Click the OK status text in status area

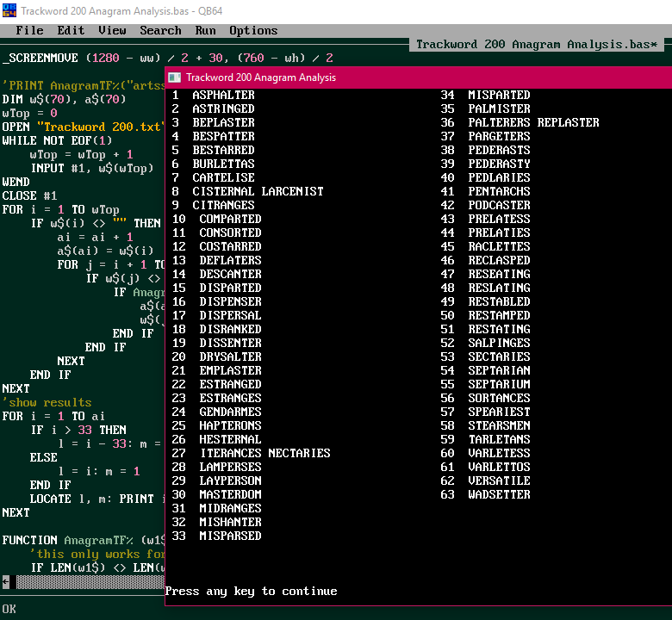coord(9,610)
